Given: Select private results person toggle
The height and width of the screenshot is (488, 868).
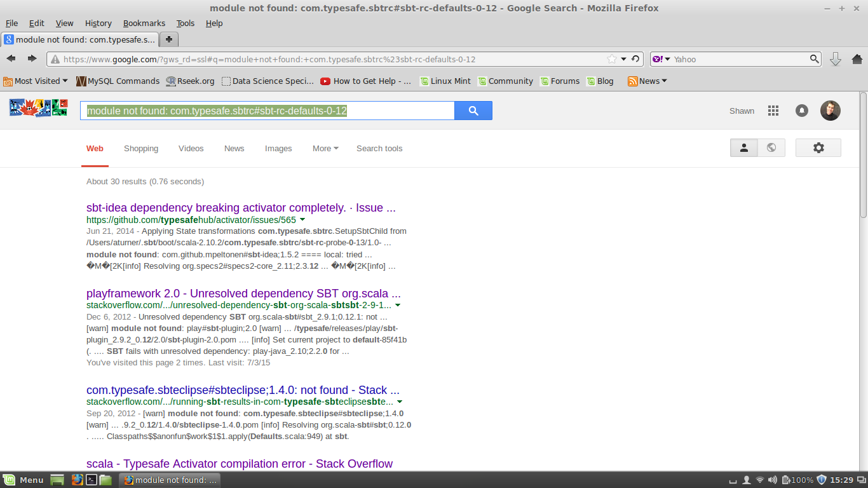Looking at the screenshot, I should [744, 147].
